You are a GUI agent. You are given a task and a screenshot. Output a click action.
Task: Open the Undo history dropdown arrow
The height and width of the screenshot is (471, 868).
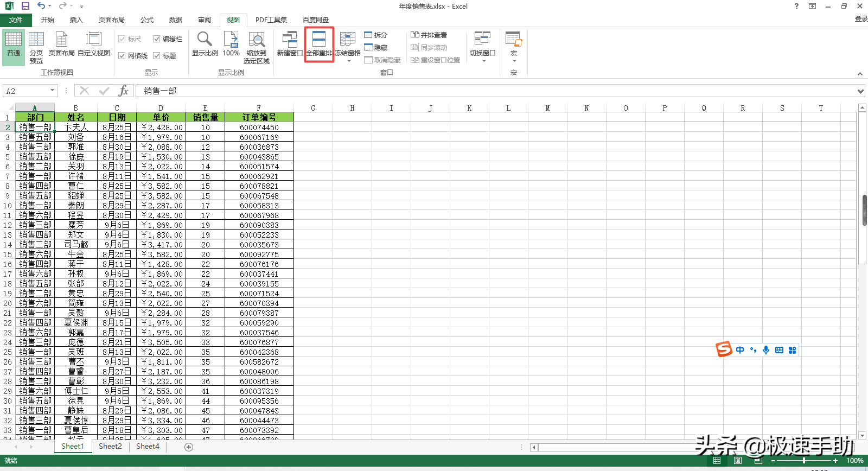click(x=49, y=6)
